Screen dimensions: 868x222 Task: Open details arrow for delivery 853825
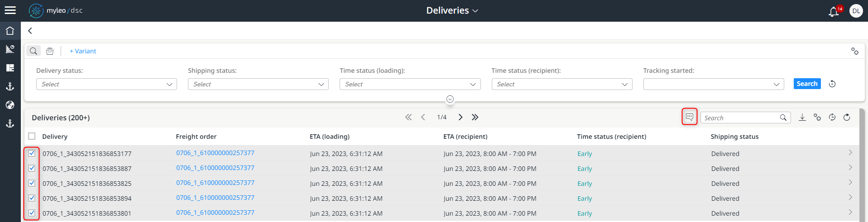[850, 183]
